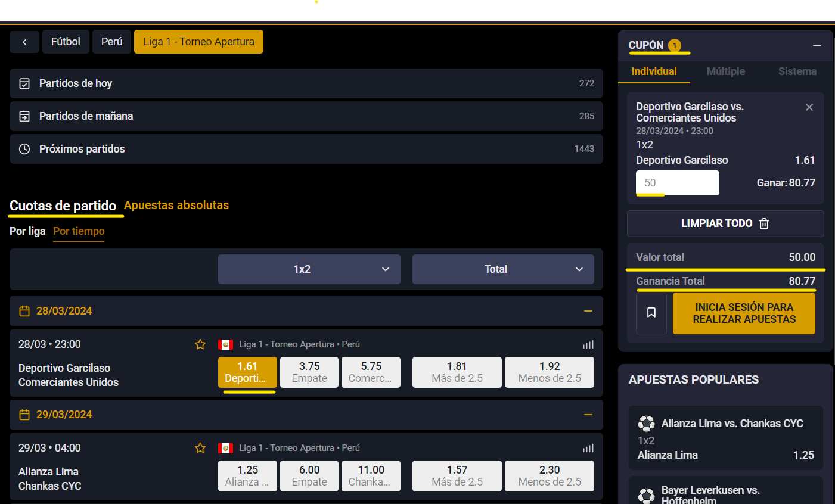Click the back arrow to leave Liga 1
The width and height of the screenshot is (835, 504).
coord(24,41)
